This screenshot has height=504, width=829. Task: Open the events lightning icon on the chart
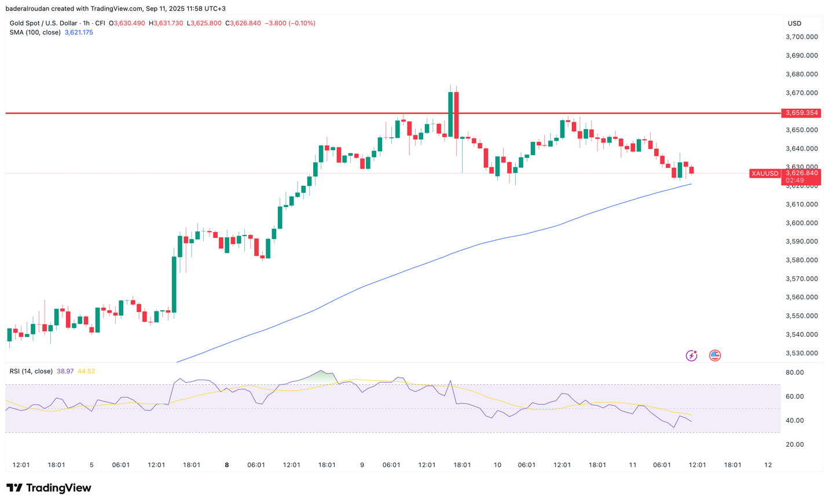point(691,355)
